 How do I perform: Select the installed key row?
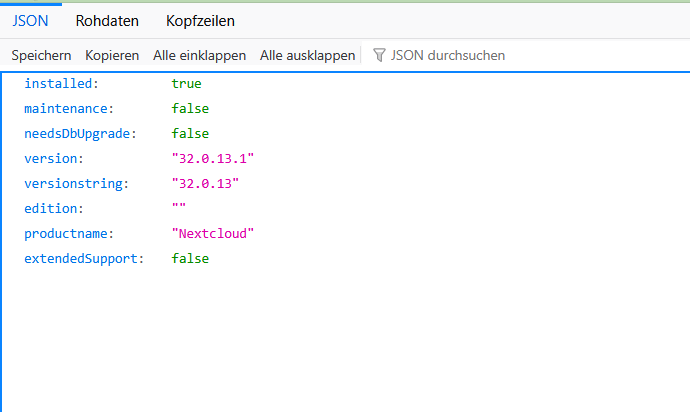345,84
